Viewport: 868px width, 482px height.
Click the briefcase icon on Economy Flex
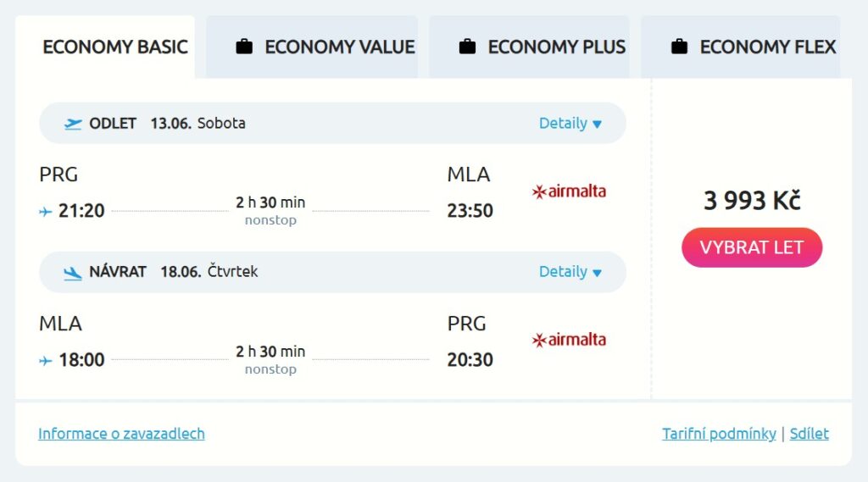click(679, 47)
